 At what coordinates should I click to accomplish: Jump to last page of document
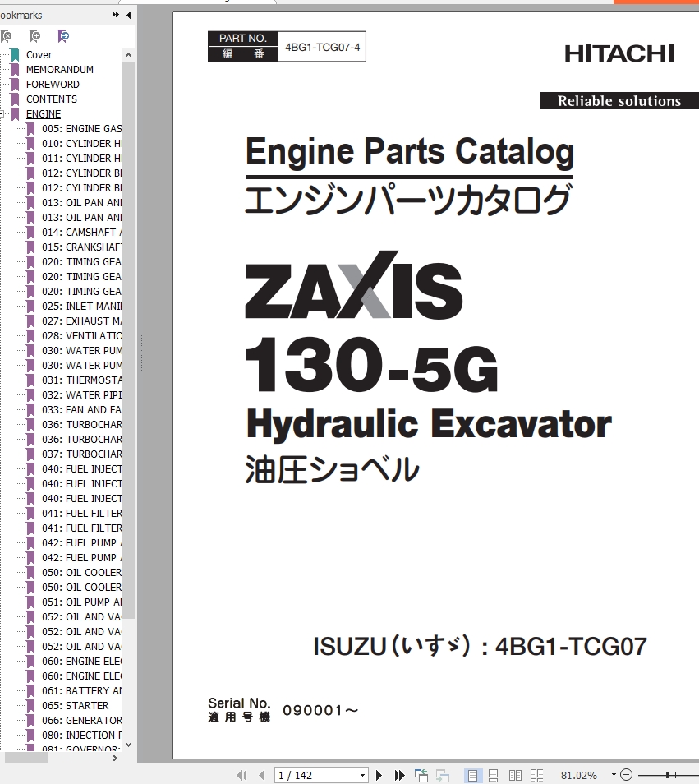click(x=399, y=775)
